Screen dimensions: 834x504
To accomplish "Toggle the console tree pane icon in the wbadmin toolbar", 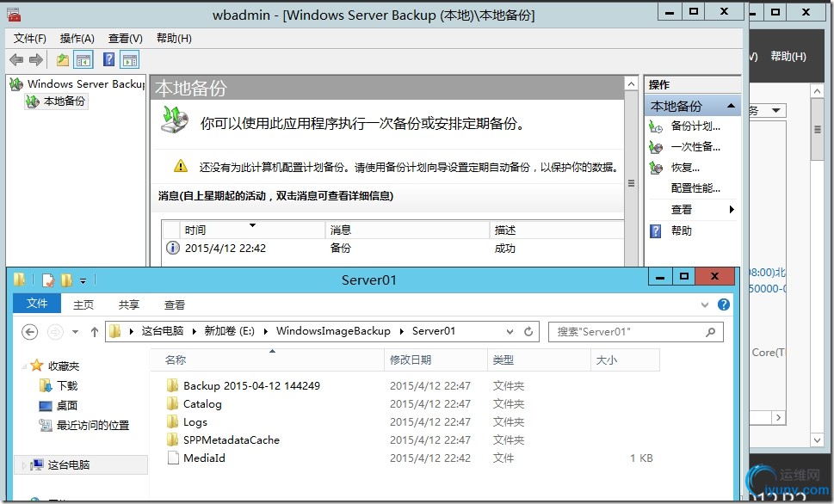I will click(83, 60).
